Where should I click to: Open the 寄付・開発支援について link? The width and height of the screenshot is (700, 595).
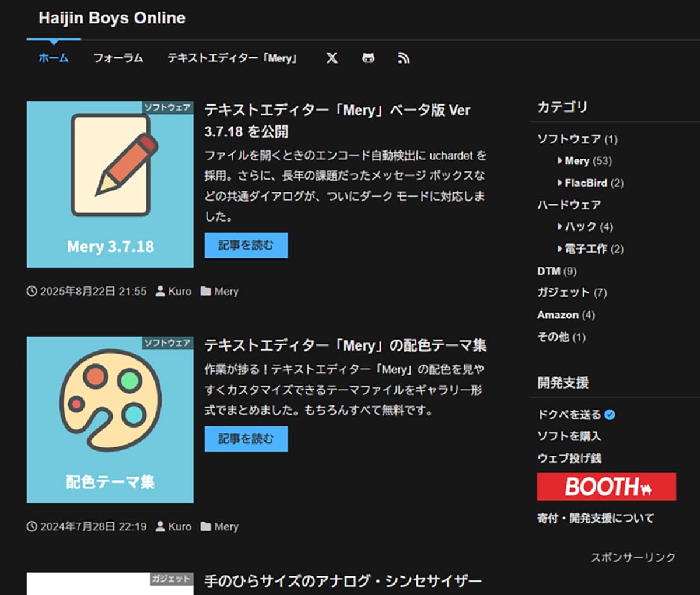tap(596, 518)
